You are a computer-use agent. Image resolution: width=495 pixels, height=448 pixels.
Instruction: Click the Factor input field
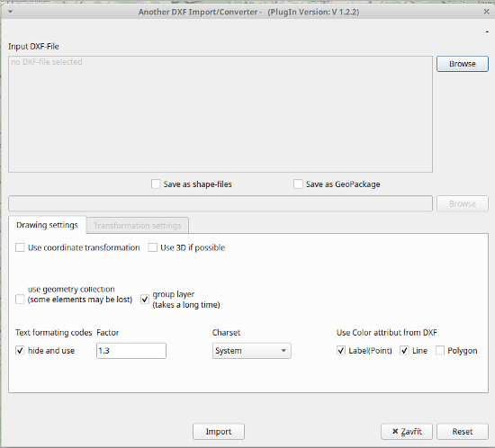(x=131, y=351)
